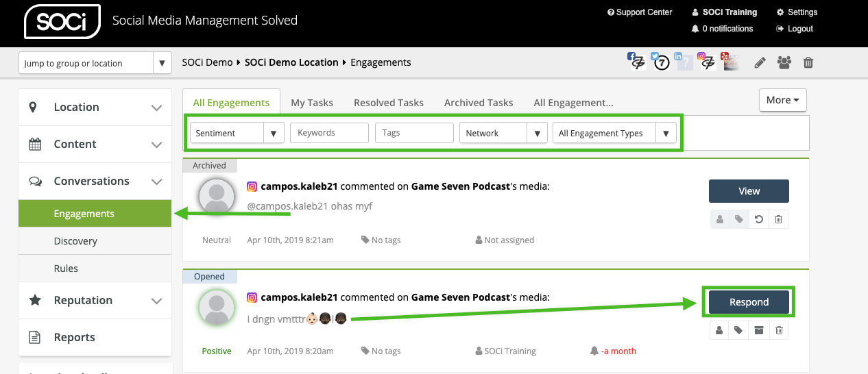The width and height of the screenshot is (868, 374).
Task: Open the Facebook account icon in the header
Action: tap(637, 62)
